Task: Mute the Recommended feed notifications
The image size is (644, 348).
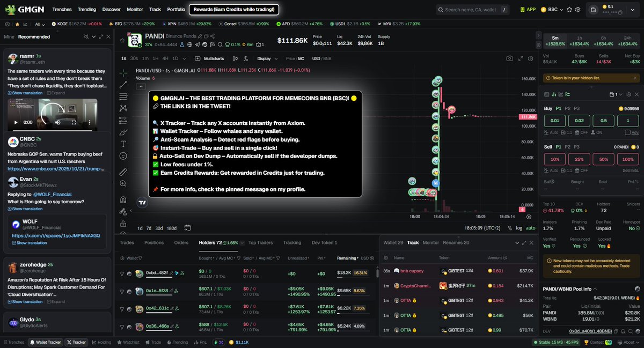Action: click(86, 36)
